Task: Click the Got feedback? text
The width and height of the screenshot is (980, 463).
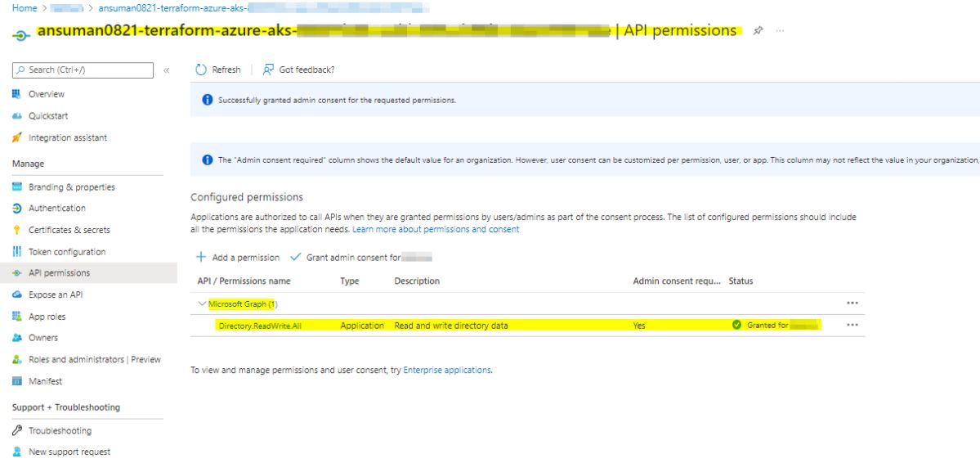Action: pos(307,70)
